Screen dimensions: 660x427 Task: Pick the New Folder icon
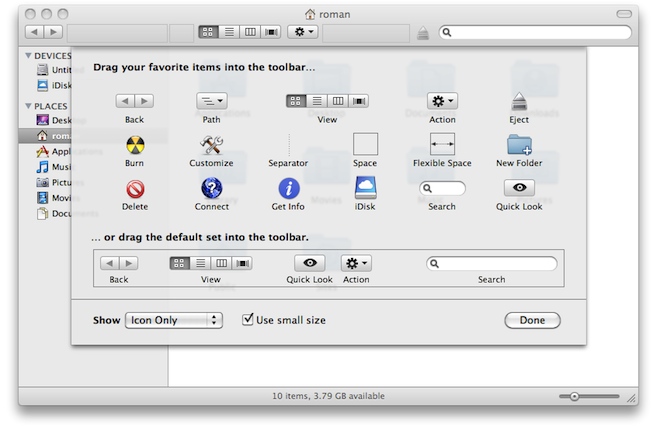[x=519, y=145]
